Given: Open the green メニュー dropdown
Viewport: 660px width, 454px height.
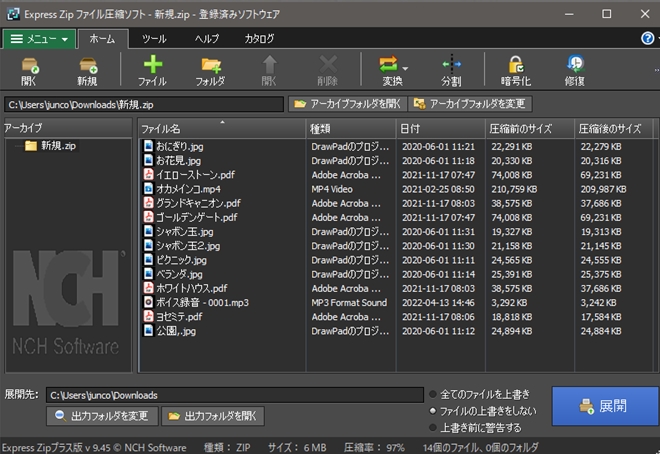Looking at the screenshot, I should (x=39, y=39).
